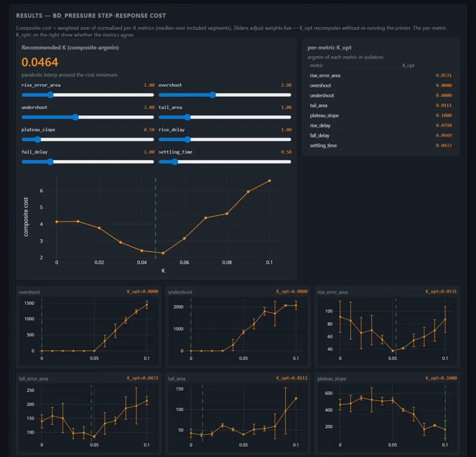Click the composite cost point at K=0
476x457 pixels.
point(57,222)
